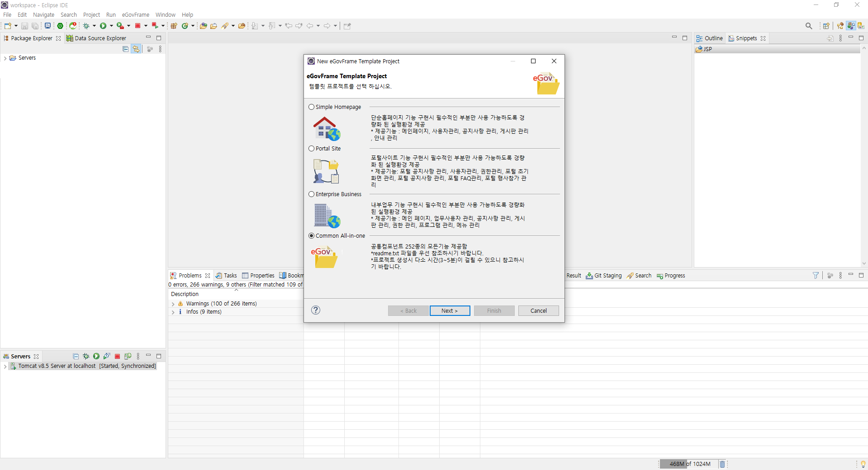Image resolution: width=868 pixels, height=470 pixels.
Task: Run garbage collector trash icon
Action: (722, 464)
